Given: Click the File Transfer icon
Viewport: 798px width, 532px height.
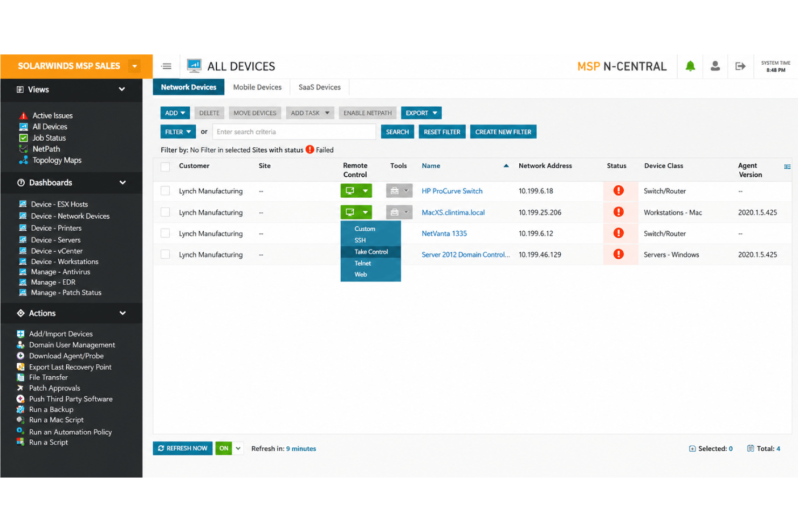Looking at the screenshot, I should (x=20, y=377).
